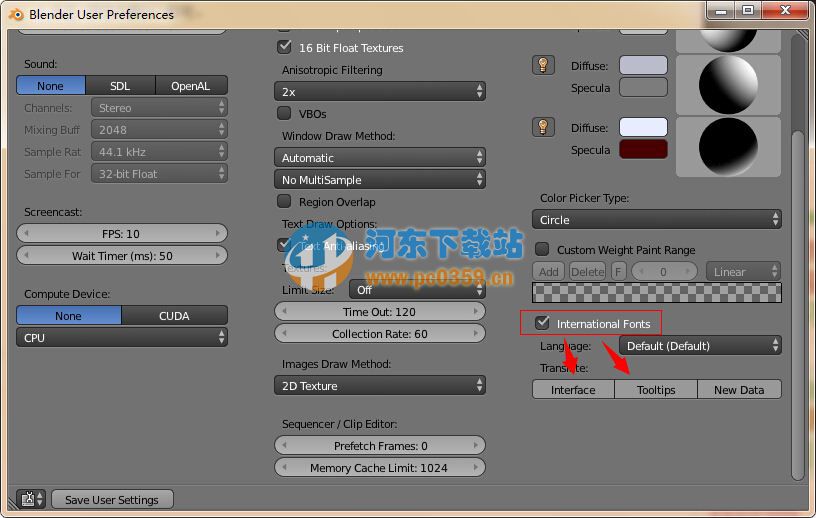Click second light direction sphere preview
The image size is (816, 518).
coord(728,84)
